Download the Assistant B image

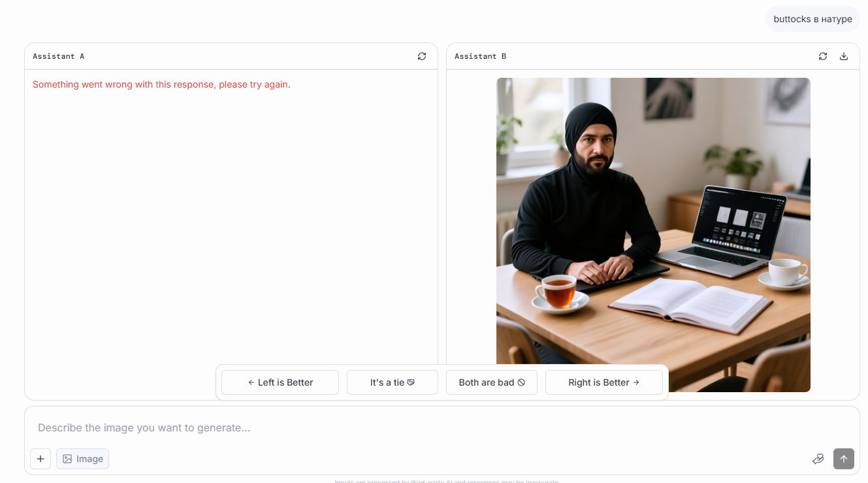pyautogui.click(x=844, y=56)
